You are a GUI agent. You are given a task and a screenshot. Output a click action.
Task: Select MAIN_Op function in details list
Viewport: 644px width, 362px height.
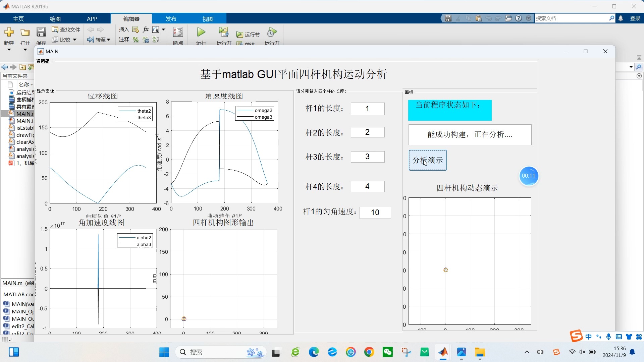pos(19,311)
